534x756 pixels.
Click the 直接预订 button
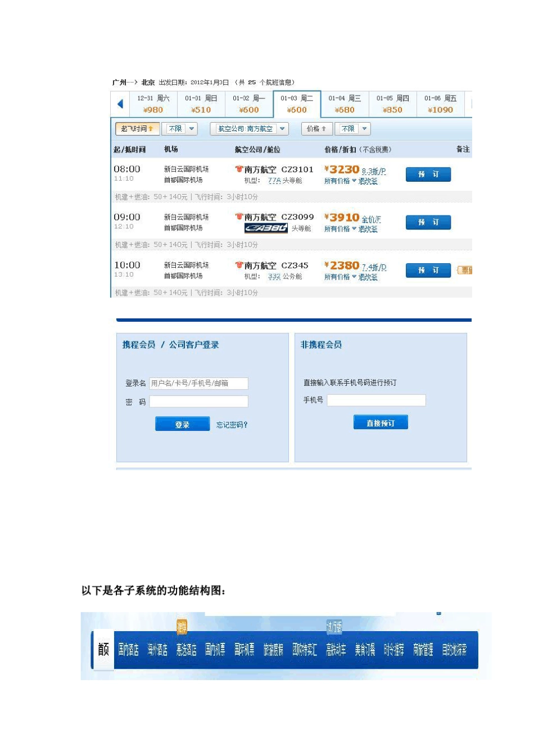[x=381, y=422]
